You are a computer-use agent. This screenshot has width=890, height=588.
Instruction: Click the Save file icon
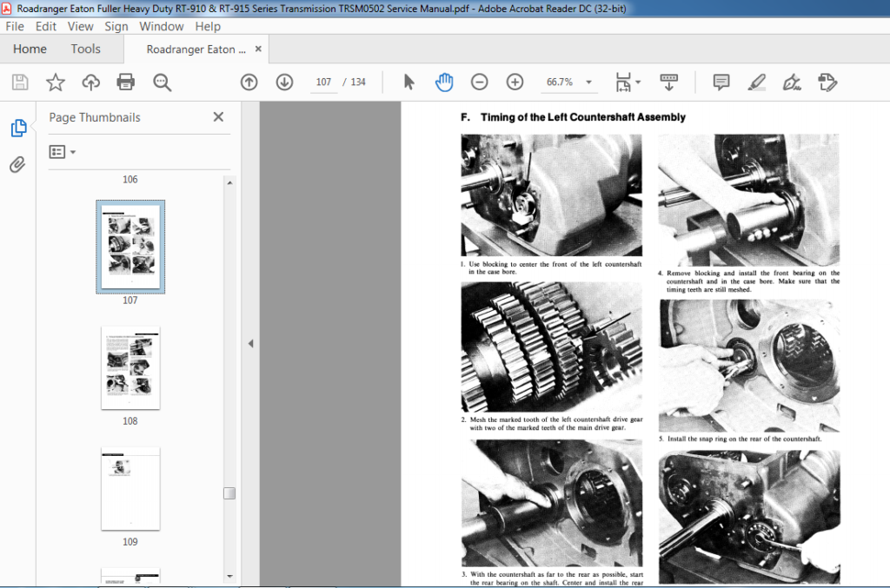click(20, 83)
